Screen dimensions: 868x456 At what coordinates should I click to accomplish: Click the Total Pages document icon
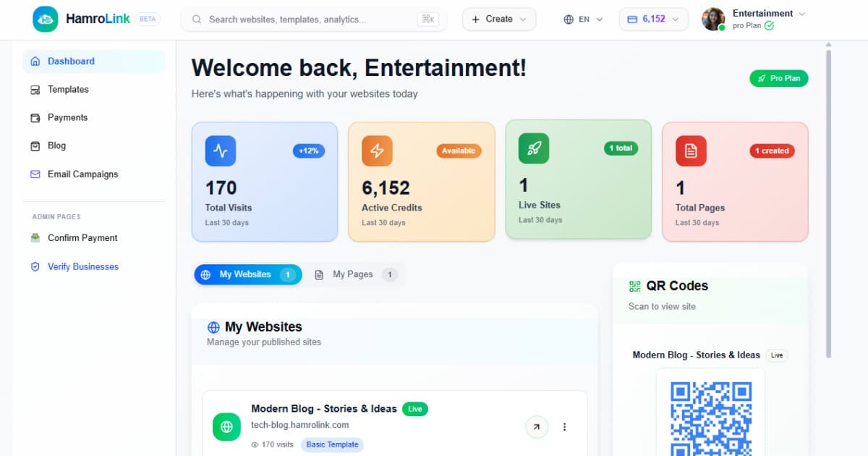coord(691,151)
